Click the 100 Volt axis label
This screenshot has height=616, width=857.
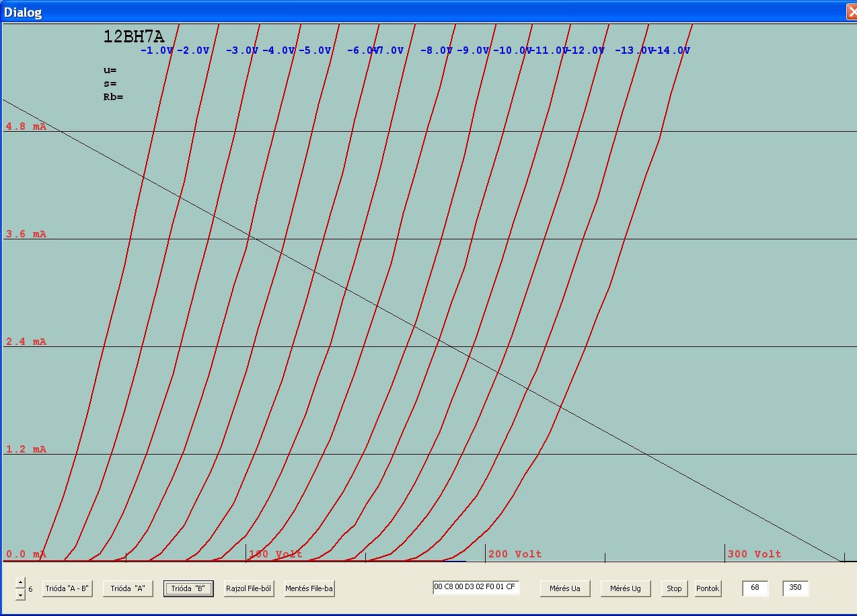(x=276, y=554)
